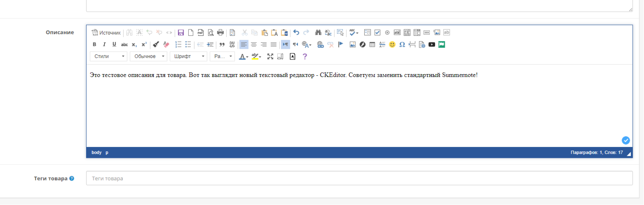Insert a numbered list
Image resolution: width=644 pixels, height=205 pixels.
point(178,45)
